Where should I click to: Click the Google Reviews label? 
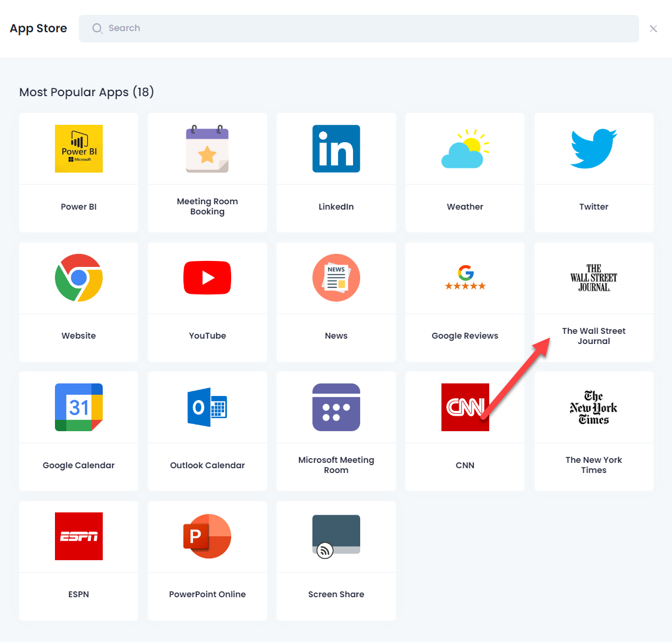click(465, 336)
